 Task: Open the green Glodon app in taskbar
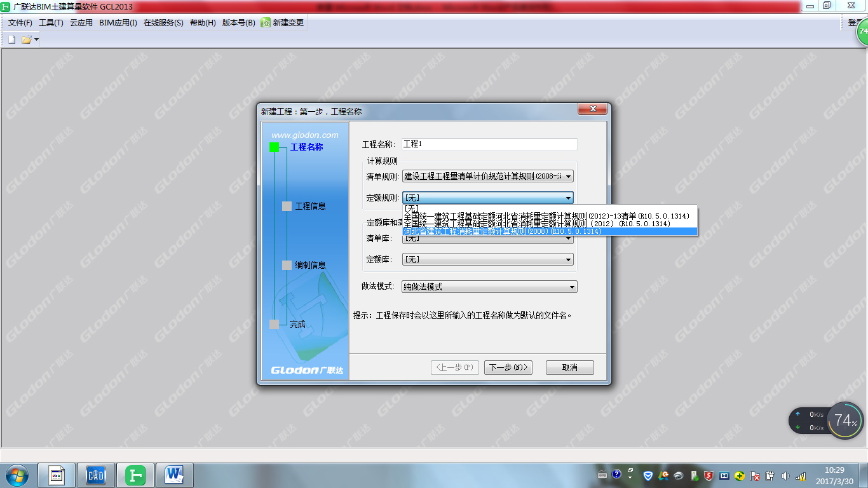(135, 475)
